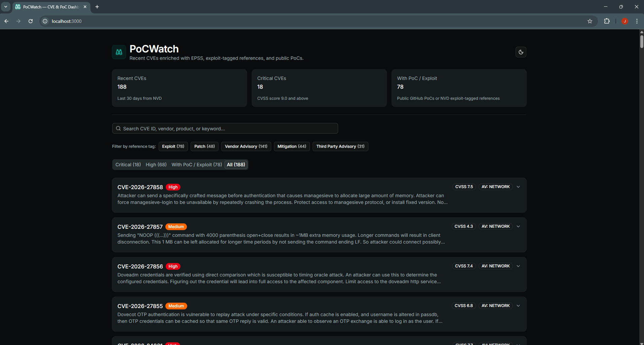This screenshot has height=345, width=644.
Task: Switch to the Critical (18) tab
Action: [128, 165]
